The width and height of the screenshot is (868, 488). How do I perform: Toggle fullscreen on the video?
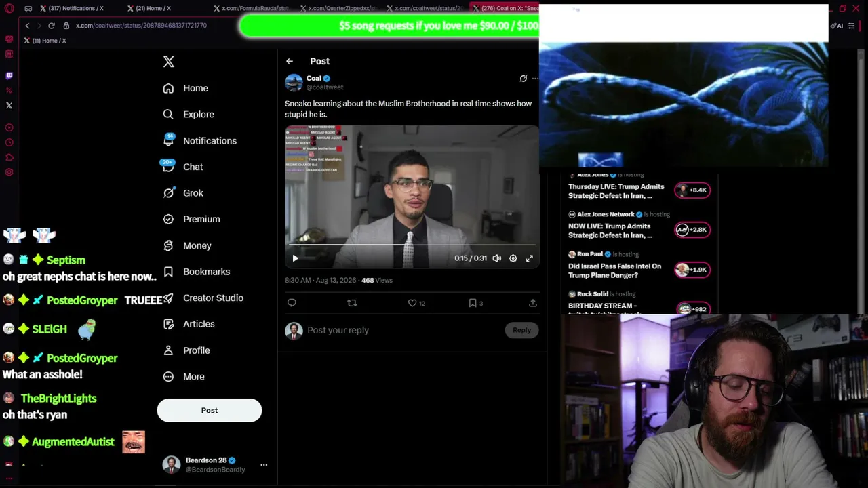[x=530, y=258]
